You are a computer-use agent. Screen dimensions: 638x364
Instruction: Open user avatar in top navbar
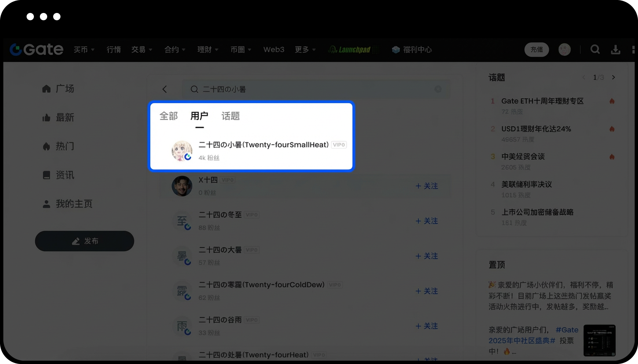pos(564,49)
